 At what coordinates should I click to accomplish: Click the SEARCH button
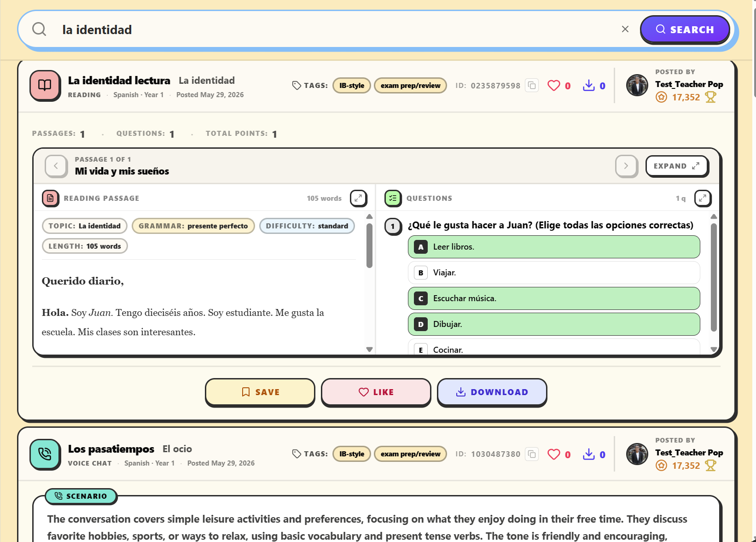point(685,29)
